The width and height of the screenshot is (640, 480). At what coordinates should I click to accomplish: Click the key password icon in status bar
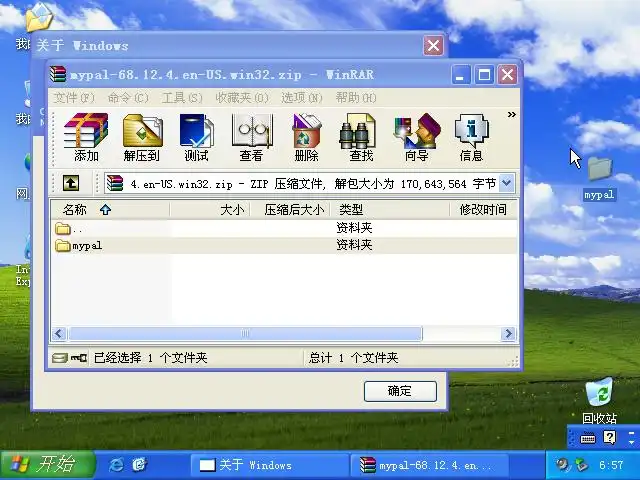[78, 358]
